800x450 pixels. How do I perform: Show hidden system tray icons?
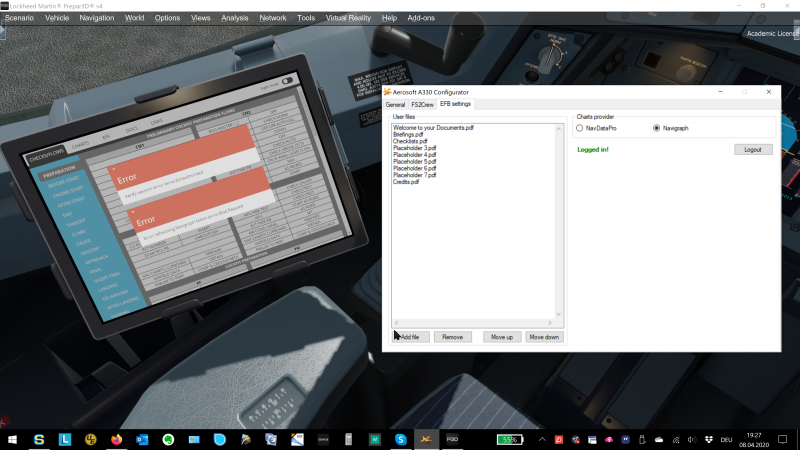pos(542,439)
